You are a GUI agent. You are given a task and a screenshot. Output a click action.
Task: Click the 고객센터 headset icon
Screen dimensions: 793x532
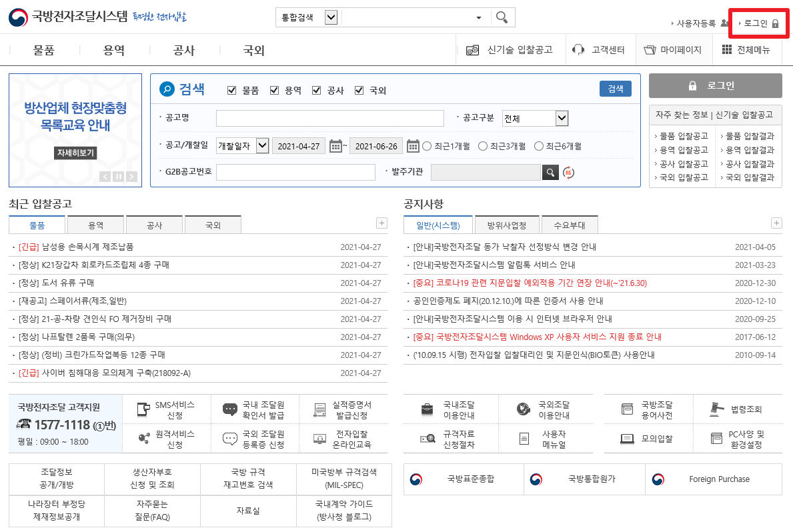(x=578, y=49)
